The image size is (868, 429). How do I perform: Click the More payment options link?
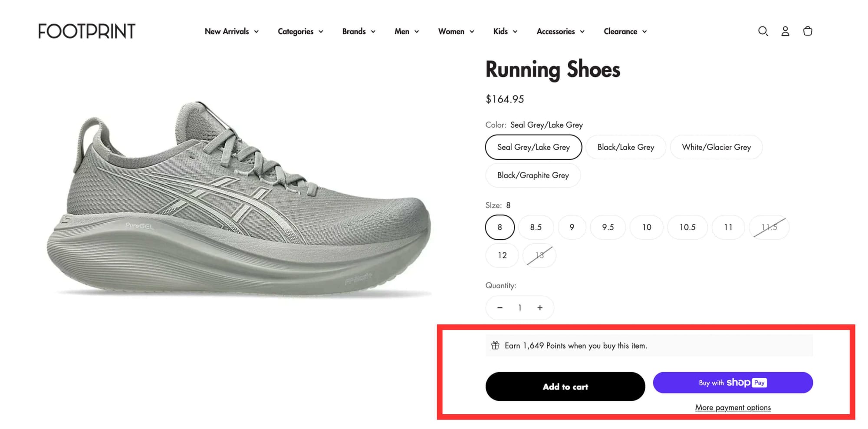(733, 407)
